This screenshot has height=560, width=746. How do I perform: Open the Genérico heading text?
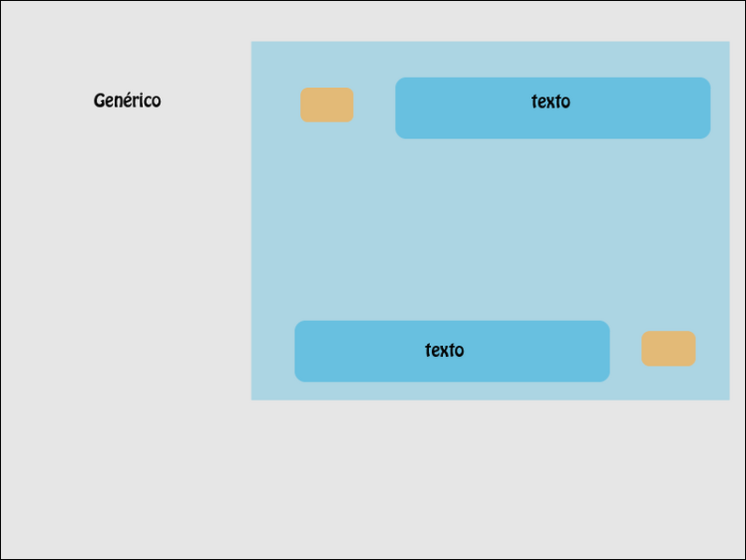point(127,100)
